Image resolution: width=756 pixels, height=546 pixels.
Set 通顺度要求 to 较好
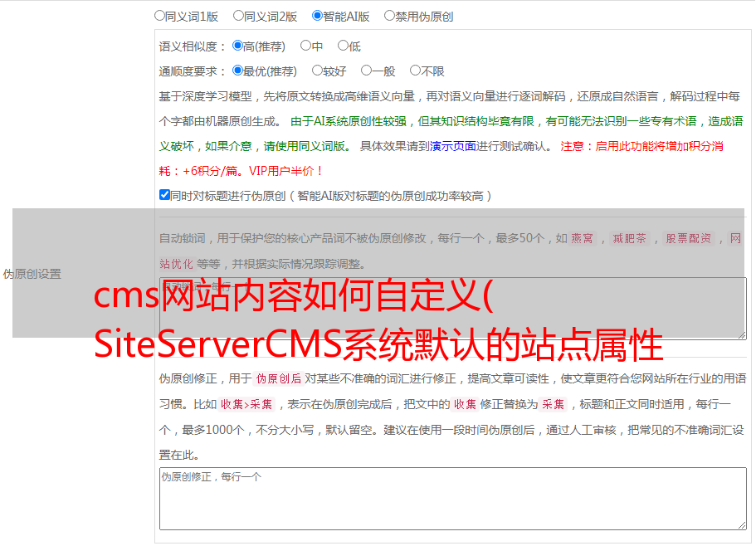coord(317,71)
